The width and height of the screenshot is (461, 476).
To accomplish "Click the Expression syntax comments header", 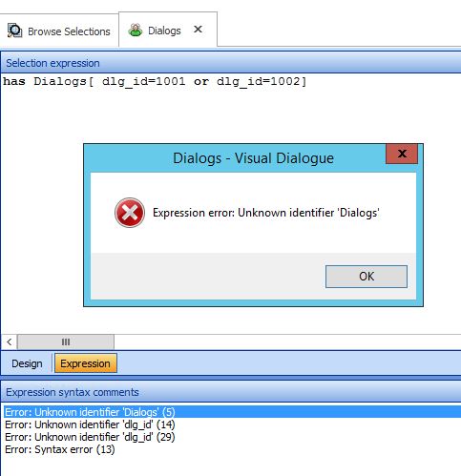I will (231, 392).
